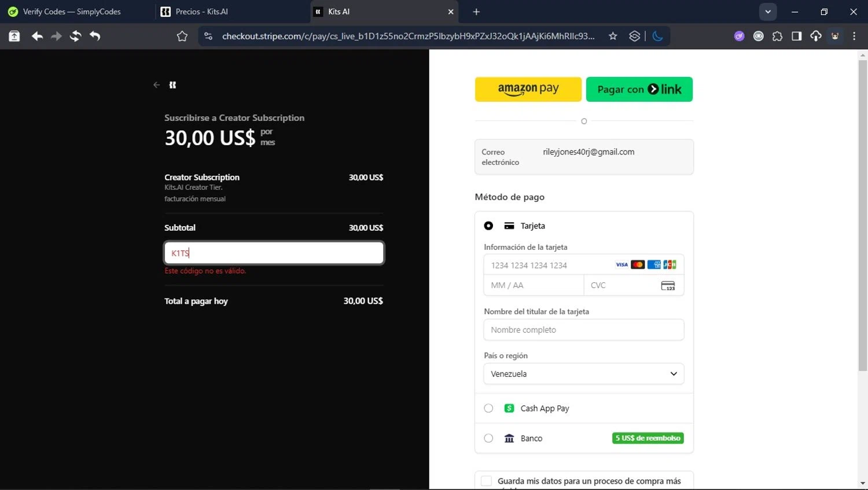The height and width of the screenshot is (490, 868).
Task: Click 5 US$ de reembolso badge
Action: (x=648, y=439)
